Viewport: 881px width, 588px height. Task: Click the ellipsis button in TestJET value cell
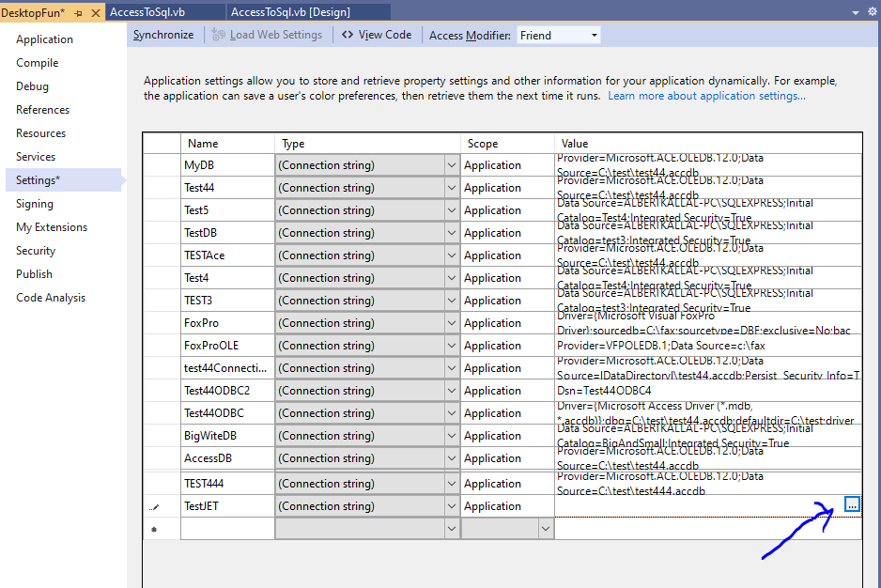point(852,504)
